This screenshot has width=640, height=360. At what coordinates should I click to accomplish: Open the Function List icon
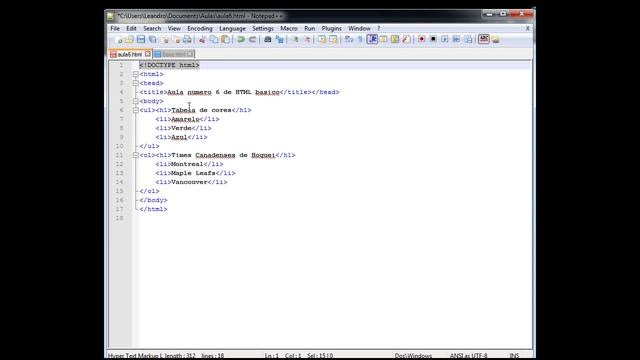point(406,40)
